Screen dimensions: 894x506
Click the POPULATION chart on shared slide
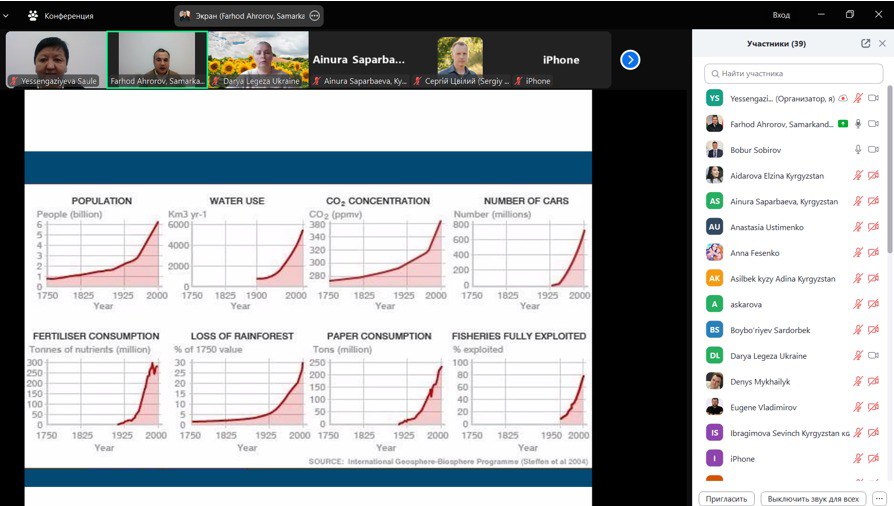click(x=101, y=253)
